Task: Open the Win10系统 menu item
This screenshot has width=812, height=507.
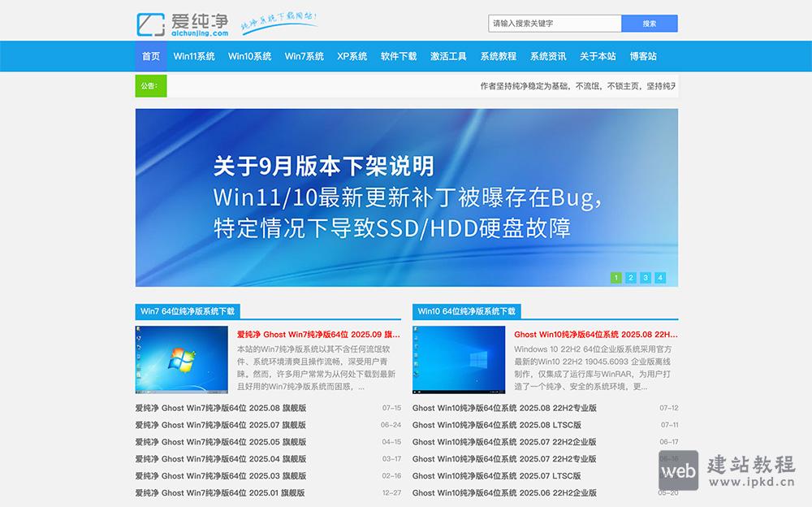Action: 249,56
